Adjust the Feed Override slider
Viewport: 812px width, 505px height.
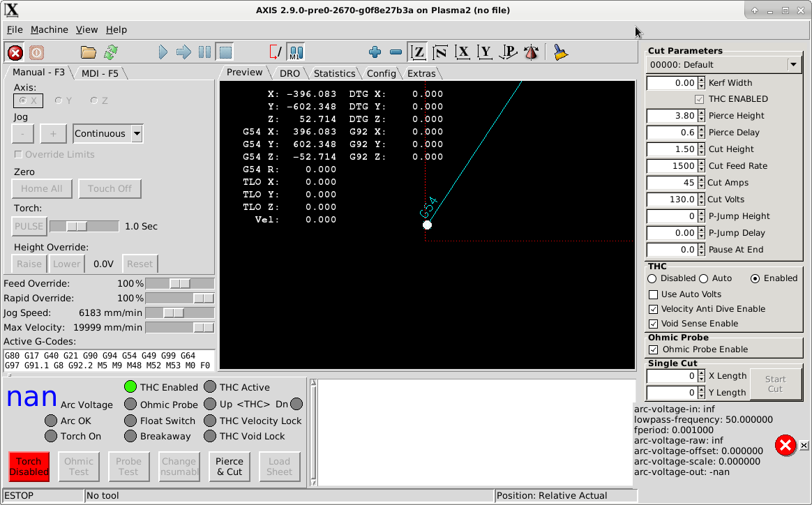pyautogui.click(x=180, y=284)
